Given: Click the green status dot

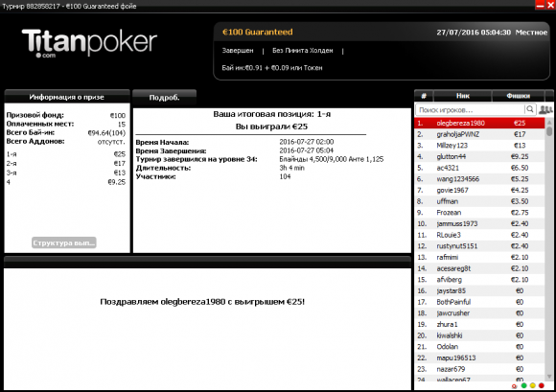Looking at the screenshot, I should click(523, 385).
